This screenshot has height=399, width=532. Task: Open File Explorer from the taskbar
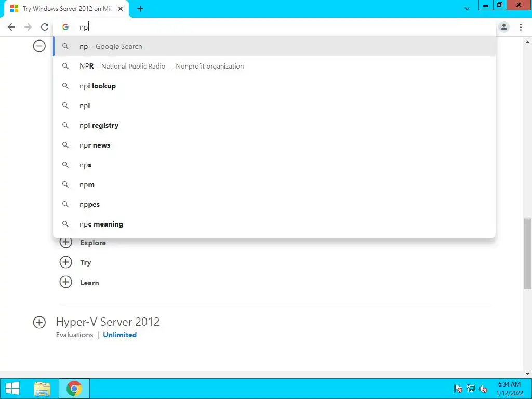click(42, 389)
